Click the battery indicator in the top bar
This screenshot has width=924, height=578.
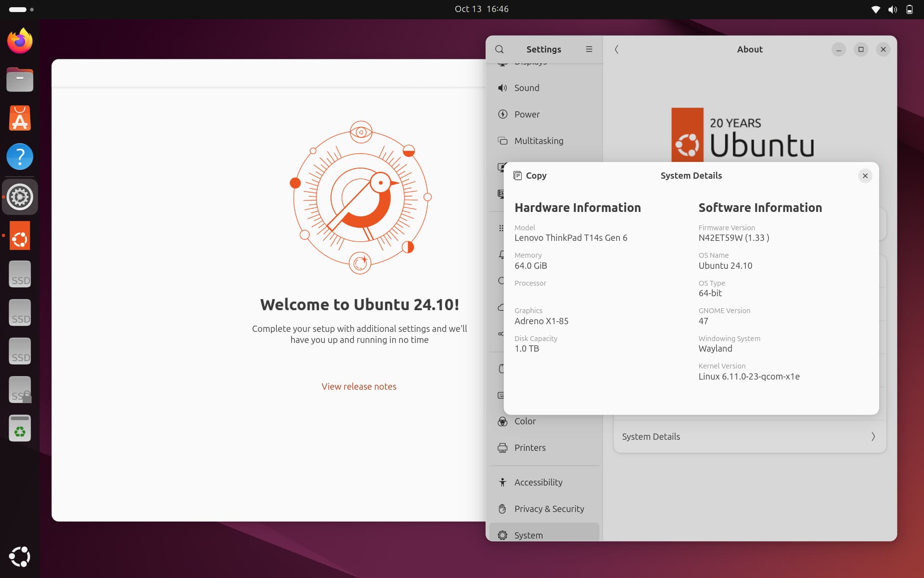909,9
